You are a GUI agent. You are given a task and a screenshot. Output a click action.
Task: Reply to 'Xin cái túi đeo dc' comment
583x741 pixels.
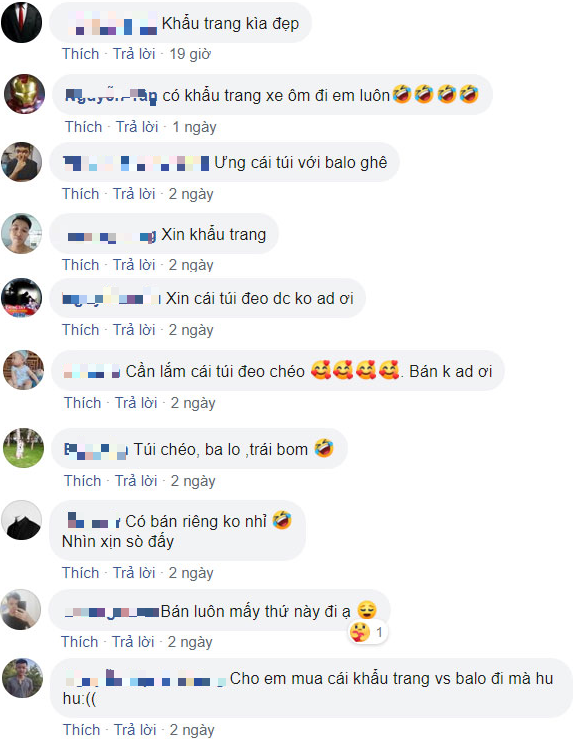point(134,329)
